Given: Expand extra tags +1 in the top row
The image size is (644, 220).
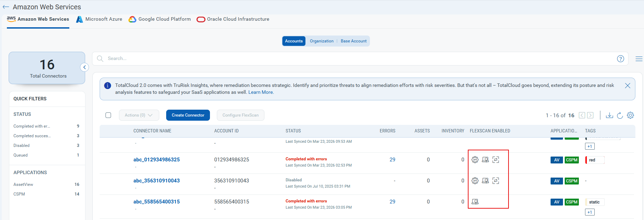Looking at the screenshot, I should point(590,146).
